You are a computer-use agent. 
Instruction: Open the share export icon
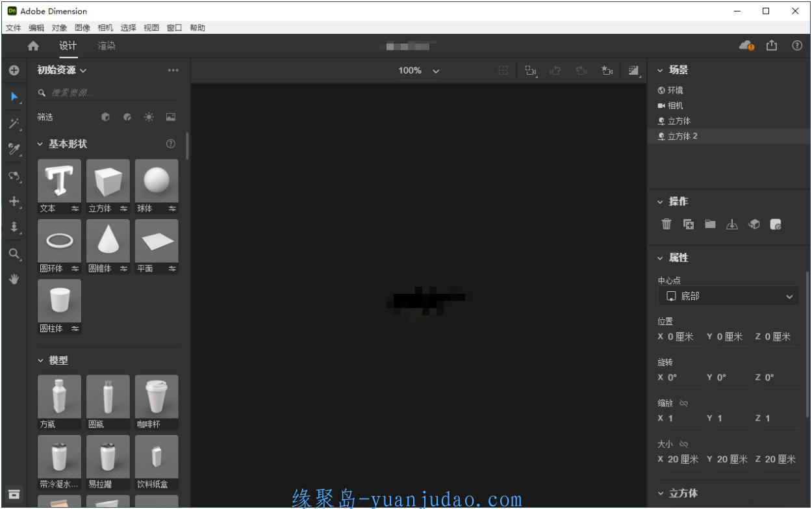pos(772,46)
